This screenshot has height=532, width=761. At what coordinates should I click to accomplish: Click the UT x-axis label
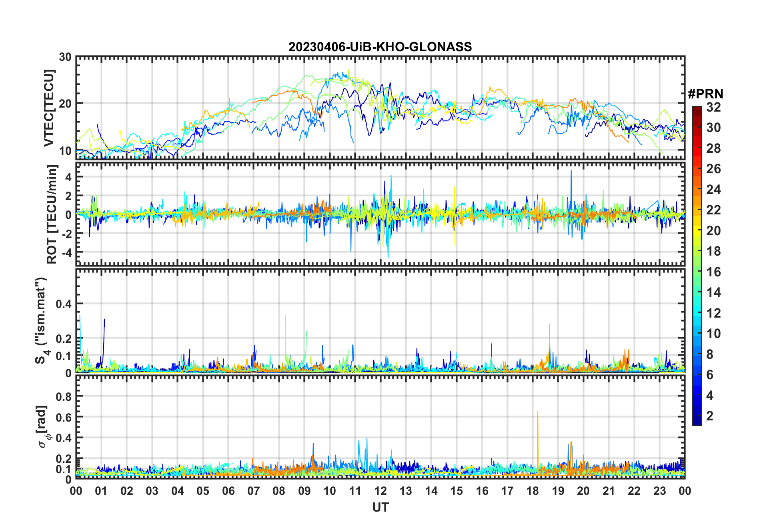[380, 507]
